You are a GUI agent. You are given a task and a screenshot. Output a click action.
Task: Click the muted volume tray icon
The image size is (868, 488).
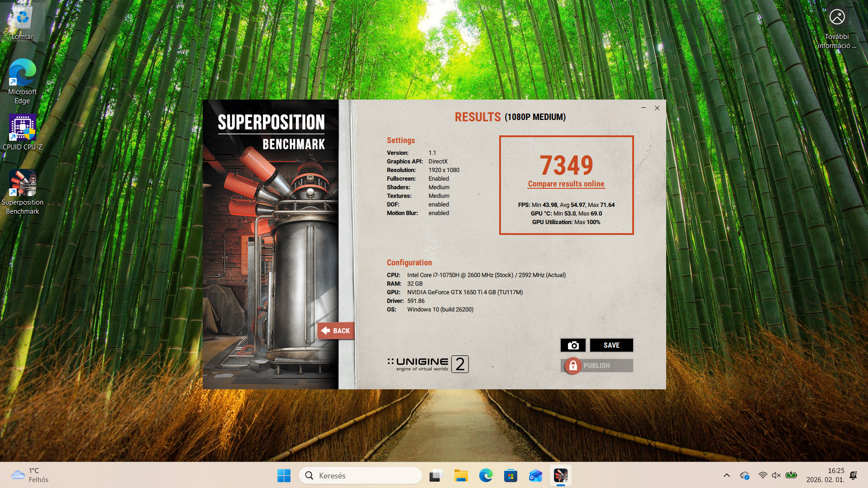(776, 475)
